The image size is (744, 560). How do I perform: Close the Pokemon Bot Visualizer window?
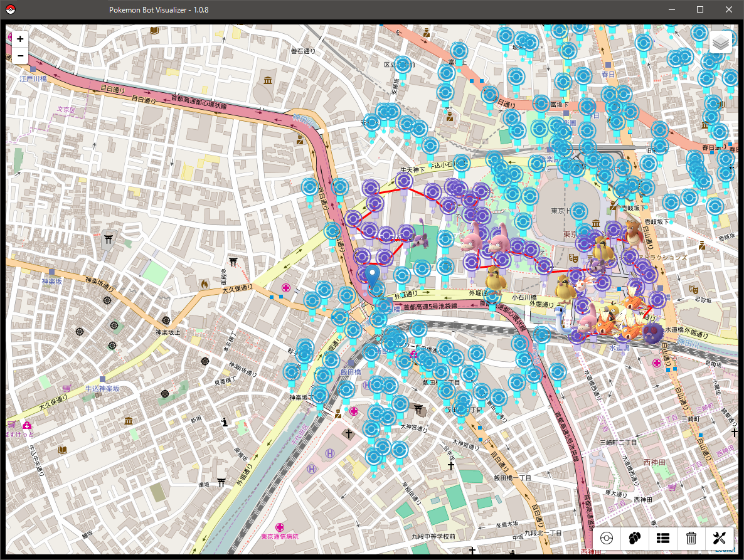pos(729,9)
